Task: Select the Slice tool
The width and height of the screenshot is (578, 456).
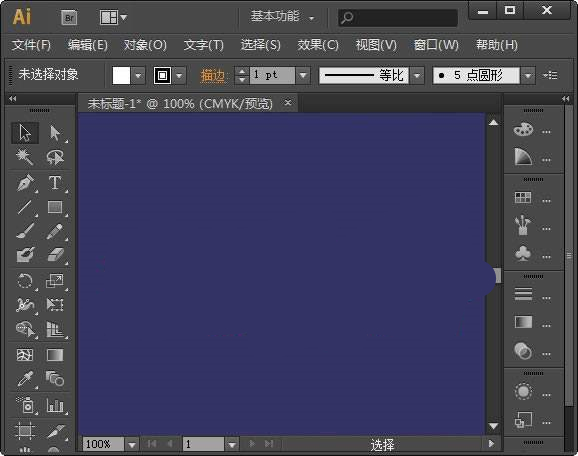Action: [x=55, y=431]
